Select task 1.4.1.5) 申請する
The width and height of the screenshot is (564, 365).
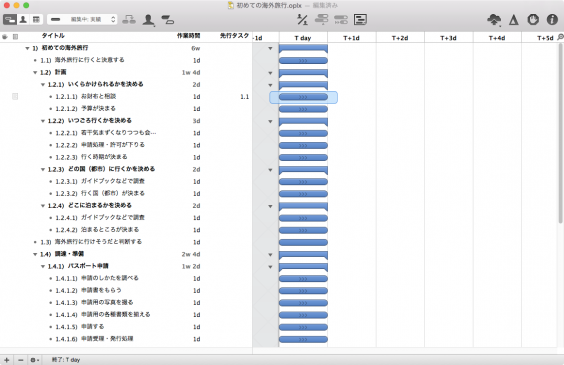pos(80,327)
